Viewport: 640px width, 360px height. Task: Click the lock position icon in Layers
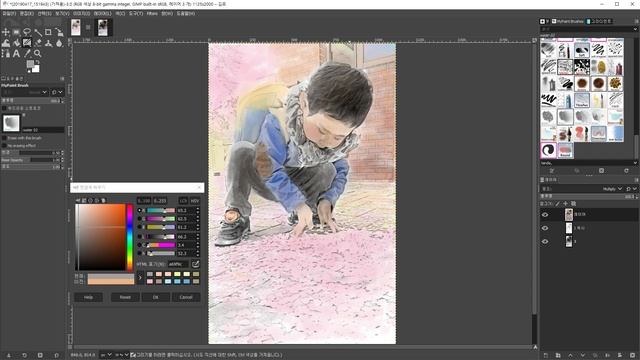tap(565, 203)
